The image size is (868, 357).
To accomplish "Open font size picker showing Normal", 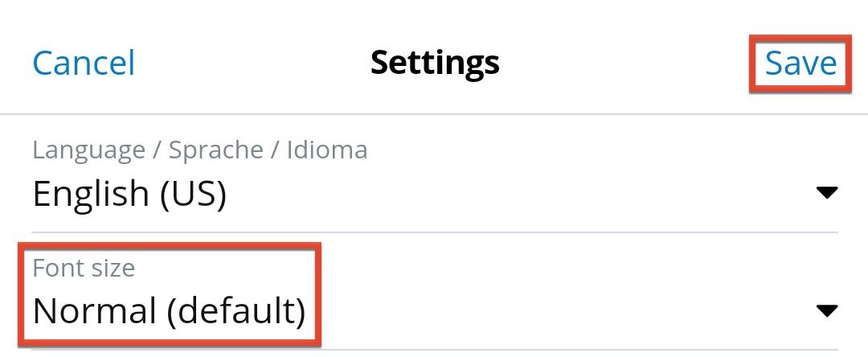I will click(x=434, y=310).
